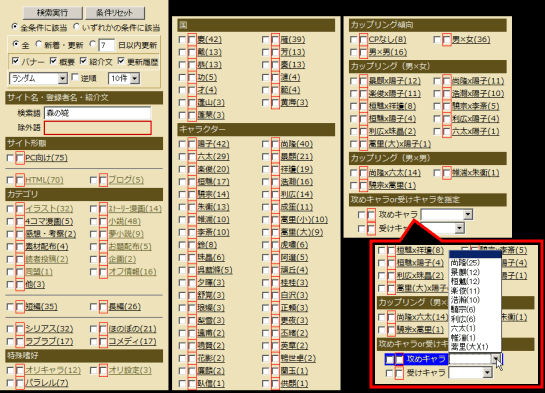Tick the red exclude box for PC向け(75)
545x393 pixels.
(x=20, y=158)
